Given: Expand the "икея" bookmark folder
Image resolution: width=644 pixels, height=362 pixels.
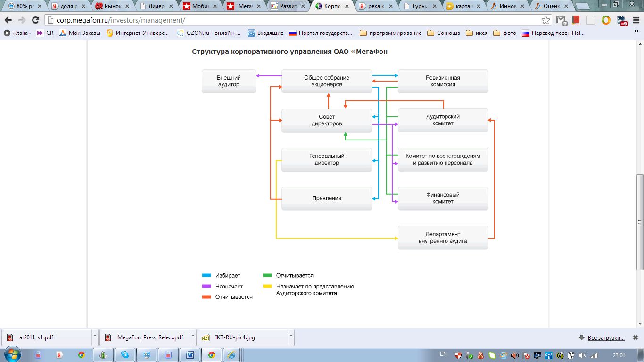Looking at the screenshot, I should pos(476,33).
